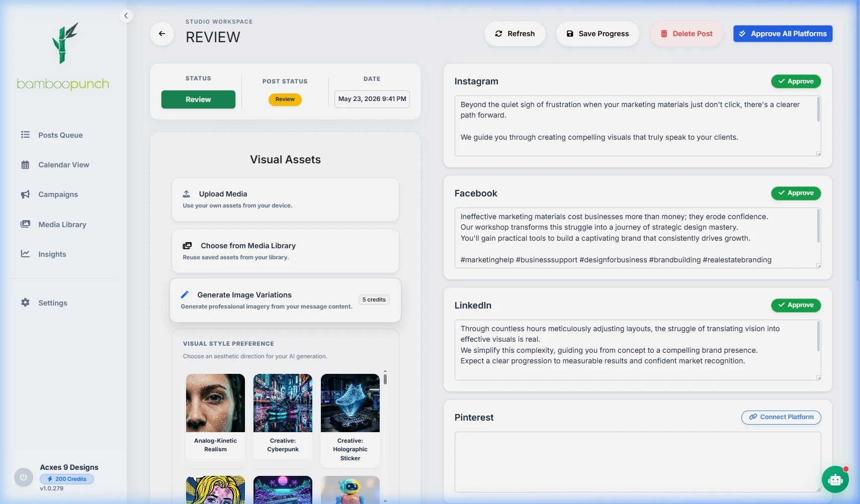Click the Save Progress floppy disk icon
This screenshot has height=504, width=860.
(x=570, y=34)
